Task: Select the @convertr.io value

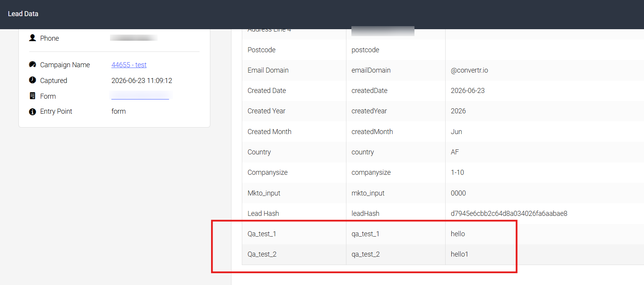Action: point(469,70)
